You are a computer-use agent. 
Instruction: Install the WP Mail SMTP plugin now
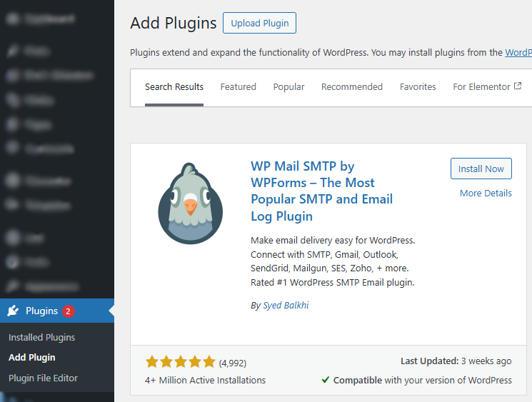point(481,169)
